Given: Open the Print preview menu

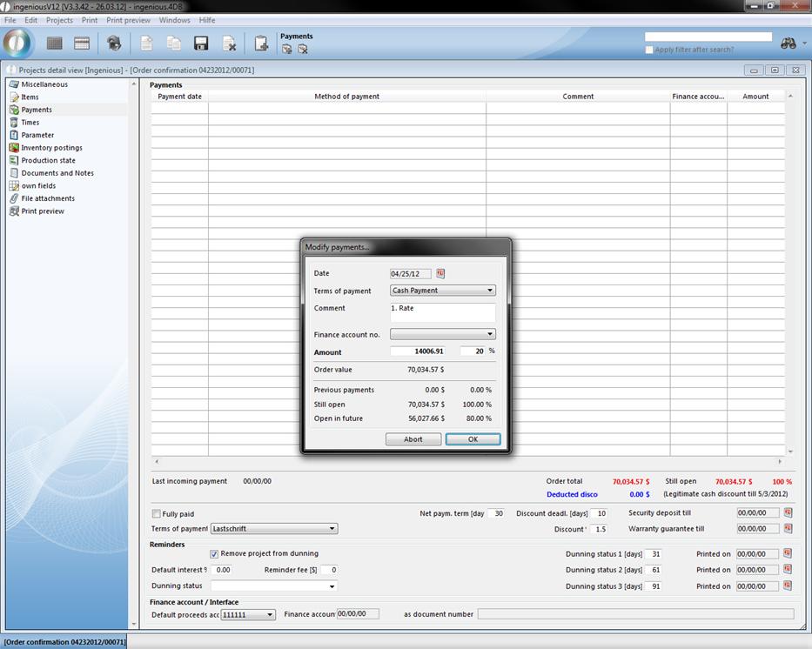Looking at the screenshot, I should coord(128,20).
